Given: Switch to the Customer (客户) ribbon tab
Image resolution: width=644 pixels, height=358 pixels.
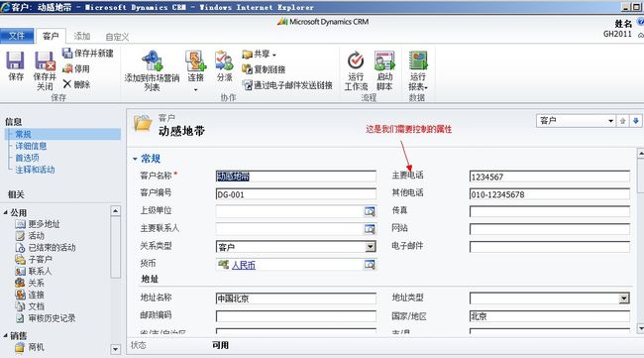Looking at the screenshot, I should (51, 36).
